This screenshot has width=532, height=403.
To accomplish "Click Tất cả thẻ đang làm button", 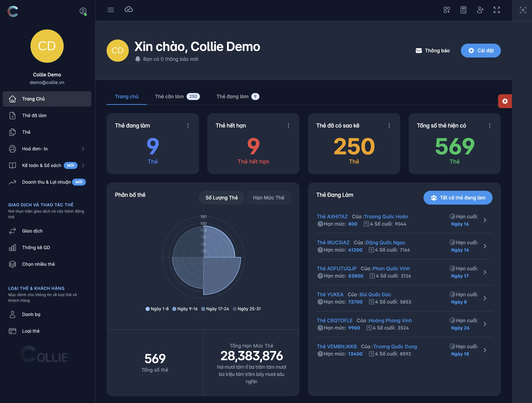I will 458,198.
